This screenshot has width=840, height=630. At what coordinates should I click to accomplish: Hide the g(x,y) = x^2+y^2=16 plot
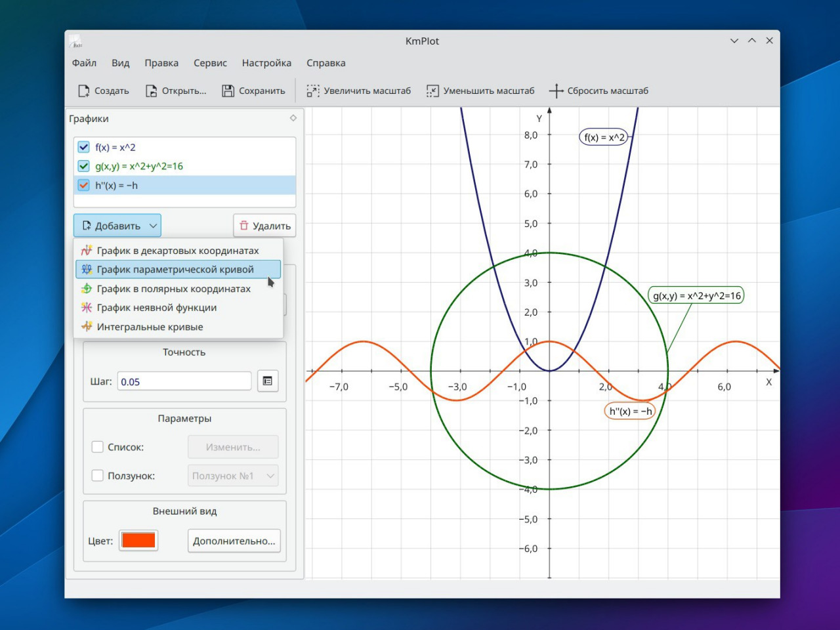84,166
